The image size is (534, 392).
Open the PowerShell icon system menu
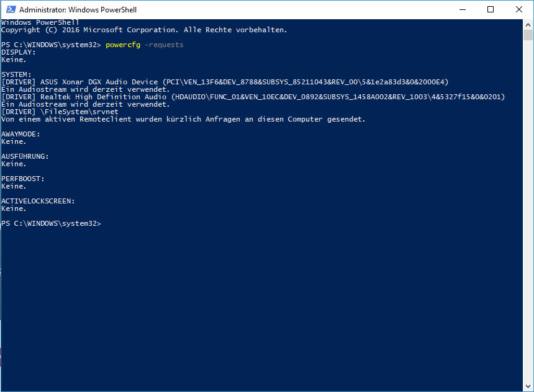click(x=11, y=9)
